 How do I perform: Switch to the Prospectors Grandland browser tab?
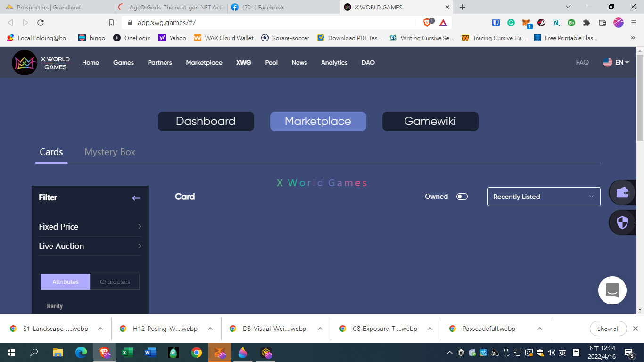tap(57, 7)
